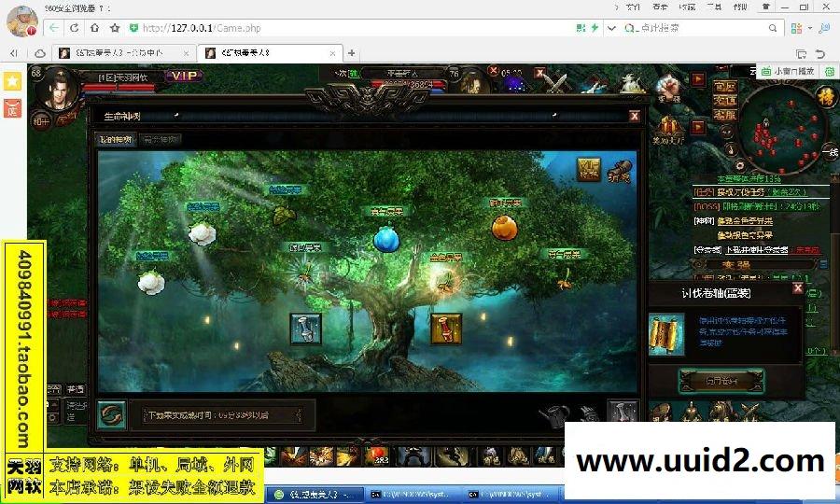Image resolution: width=840 pixels, height=504 pixels.
Task: Click the round ranking button by the minimap
Action: click(826, 97)
